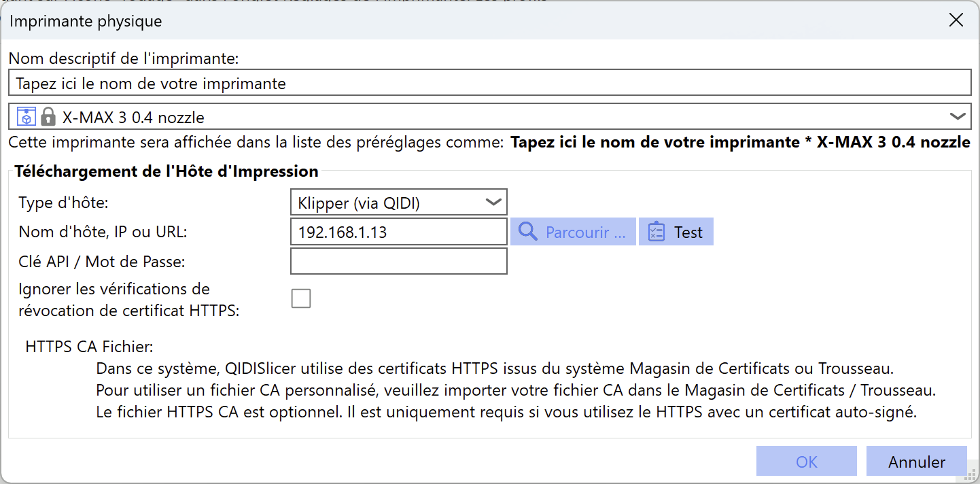Image resolution: width=980 pixels, height=484 pixels.
Task: Click the printer preset icon beside X-MAX 3
Action: pyautogui.click(x=26, y=116)
